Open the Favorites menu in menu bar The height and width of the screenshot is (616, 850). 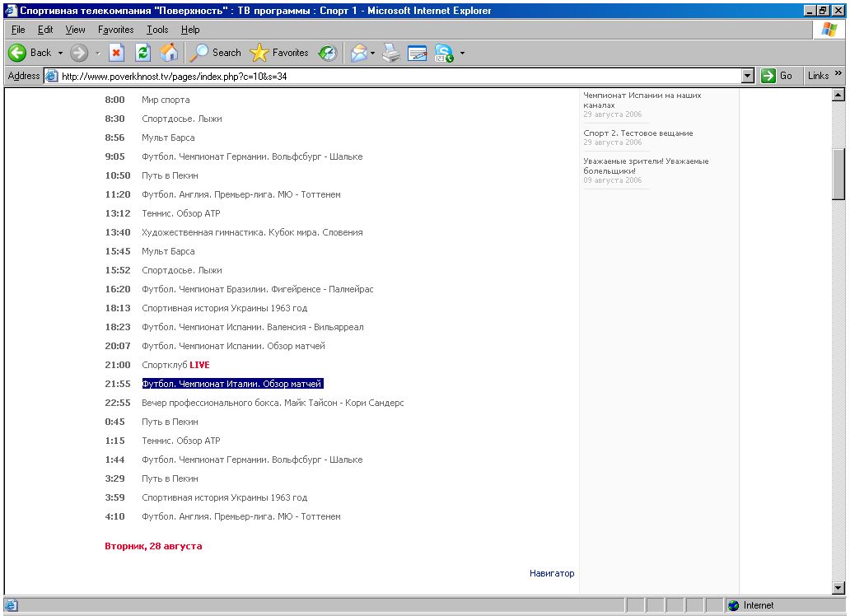click(115, 30)
